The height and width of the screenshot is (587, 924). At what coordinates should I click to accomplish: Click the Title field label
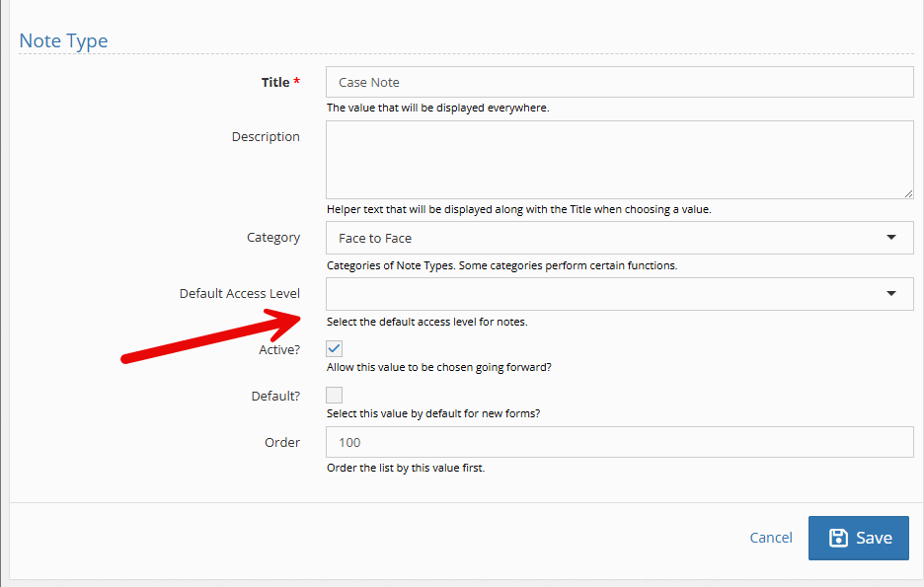point(275,83)
